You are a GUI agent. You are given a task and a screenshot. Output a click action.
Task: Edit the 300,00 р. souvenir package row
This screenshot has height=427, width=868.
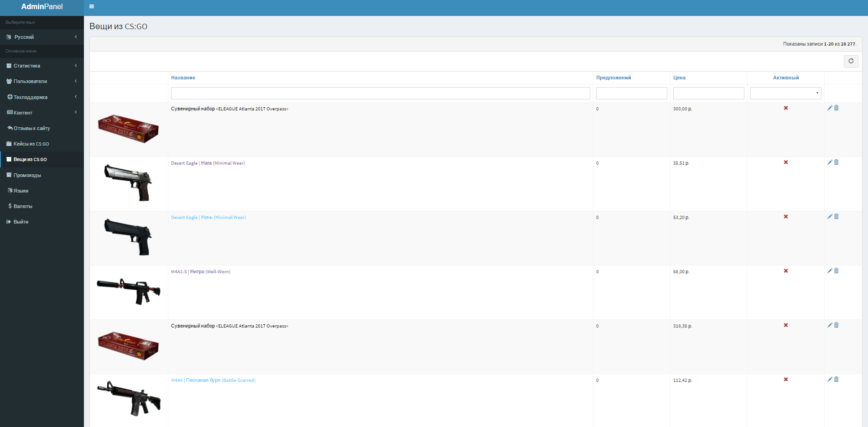pos(830,108)
